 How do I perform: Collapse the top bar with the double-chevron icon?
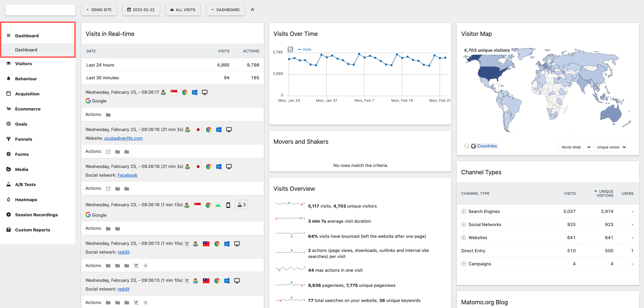pos(252,10)
